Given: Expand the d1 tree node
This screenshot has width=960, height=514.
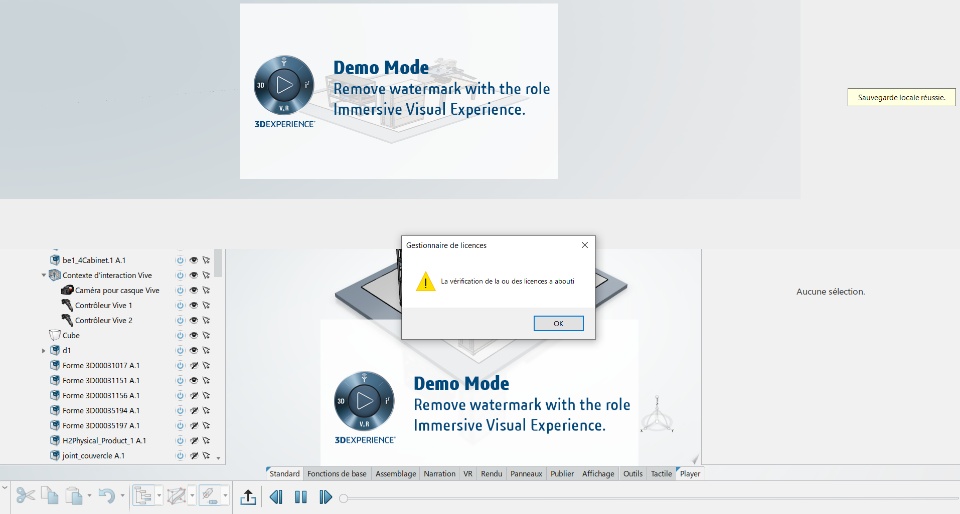Looking at the screenshot, I should [43, 351].
